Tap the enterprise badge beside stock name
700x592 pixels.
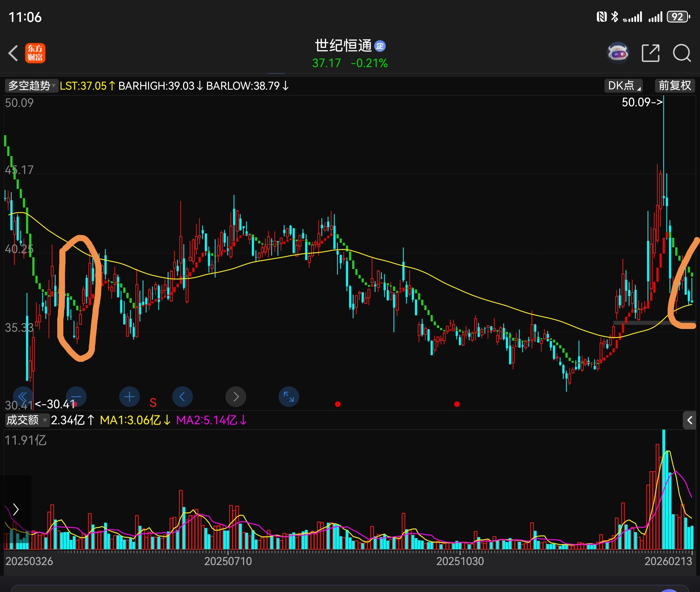point(380,46)
